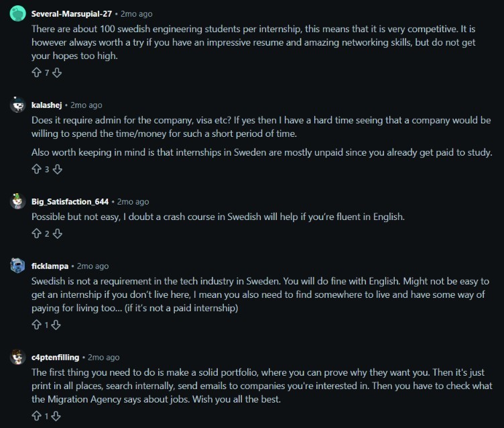
Task: Click kalashej's avatar image
Action: 17,105
